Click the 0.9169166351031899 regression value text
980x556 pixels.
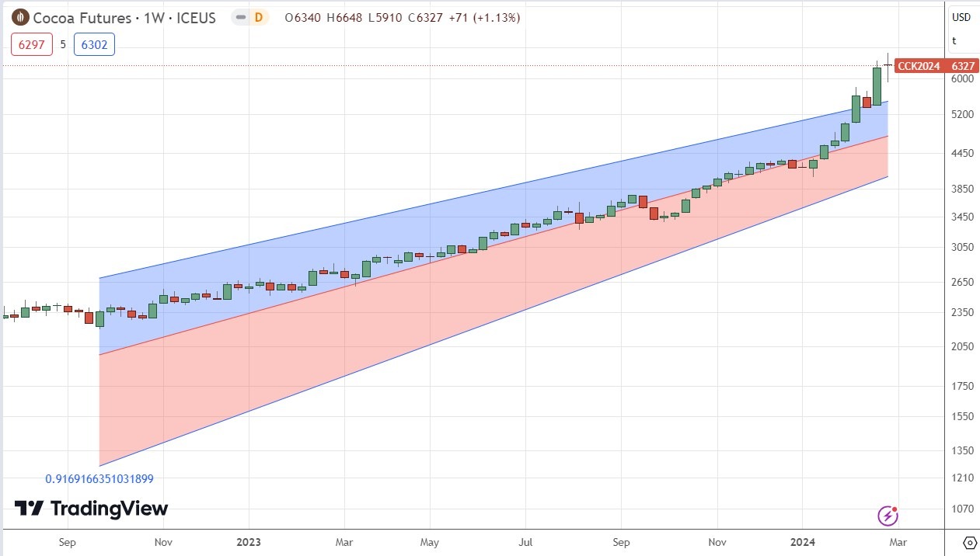[99, 479]
